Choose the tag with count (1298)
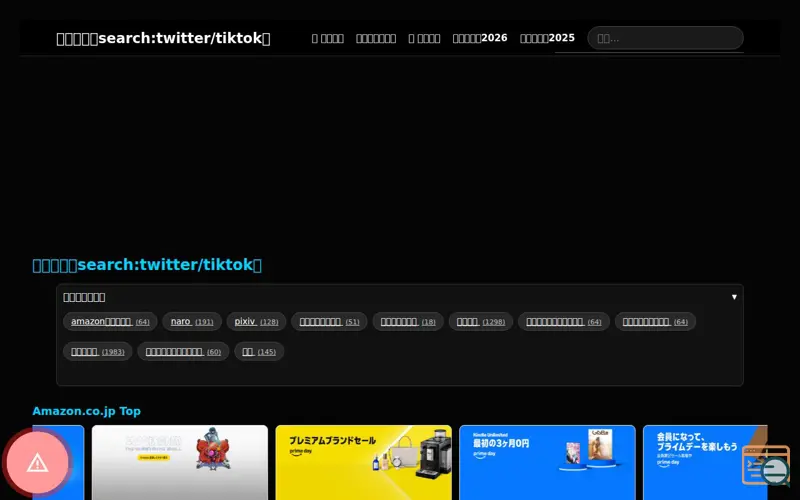This screenshot has width=800, height=500. (x=481, y=321)
